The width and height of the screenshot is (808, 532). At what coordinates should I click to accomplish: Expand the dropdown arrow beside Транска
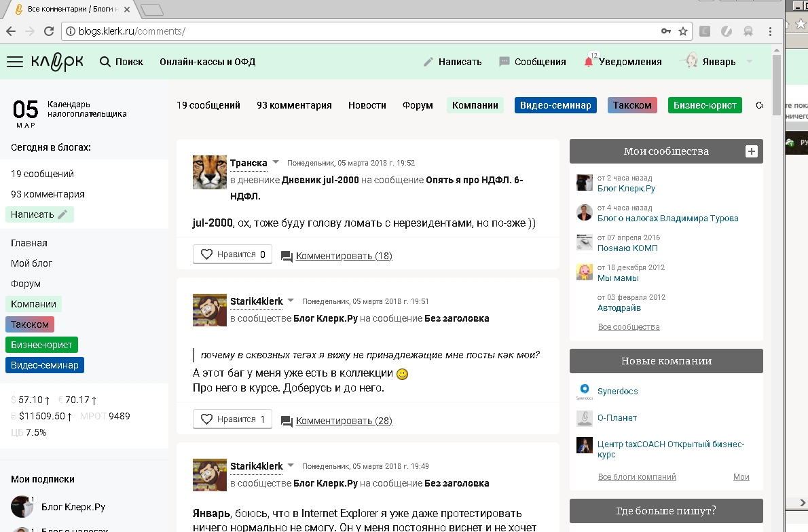click(276, 162)
